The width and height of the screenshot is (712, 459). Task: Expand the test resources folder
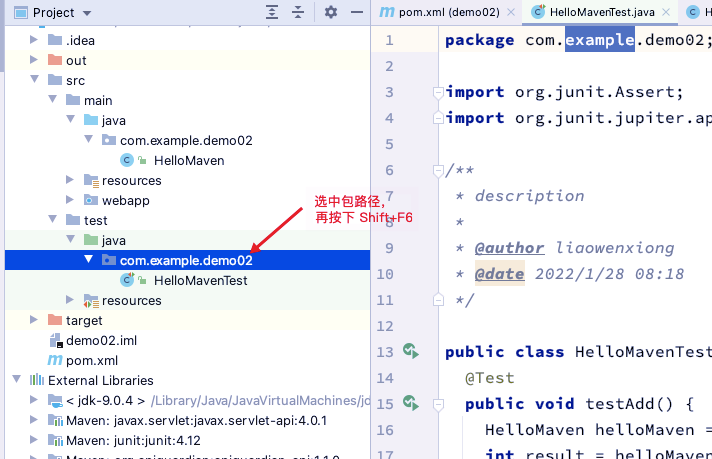click(70, 300)
